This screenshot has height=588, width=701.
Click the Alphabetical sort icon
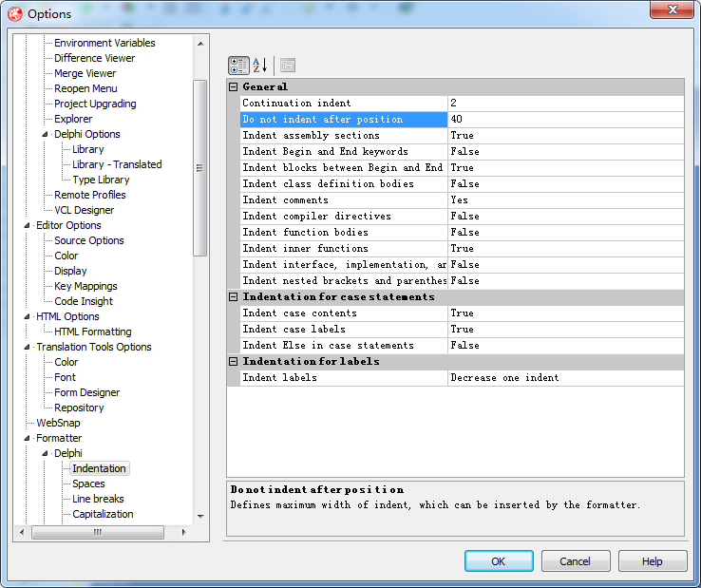(259, 66)
